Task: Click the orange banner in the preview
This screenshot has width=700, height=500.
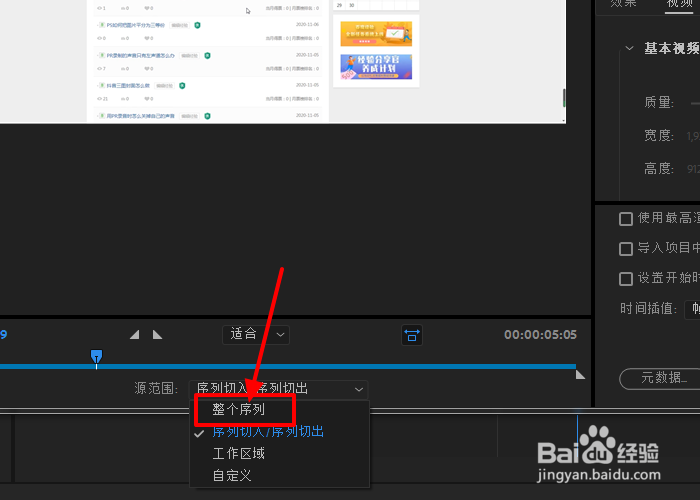Action: pyautogui.click(x=376, y=33)
